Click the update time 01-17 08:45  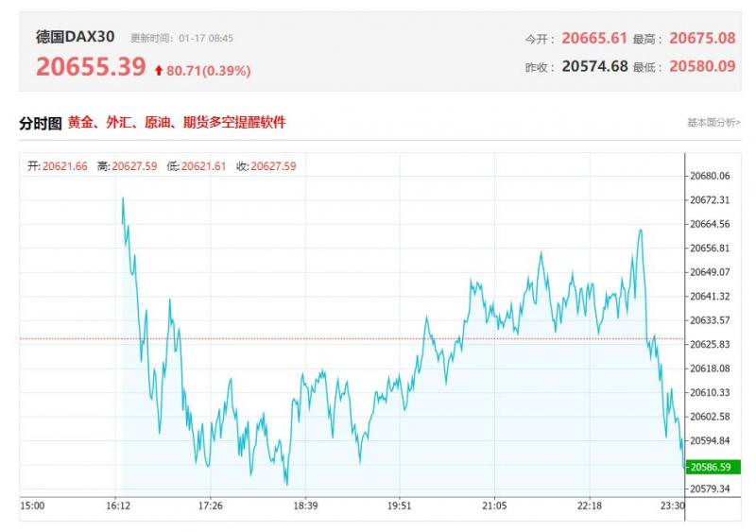coord(206,38)
